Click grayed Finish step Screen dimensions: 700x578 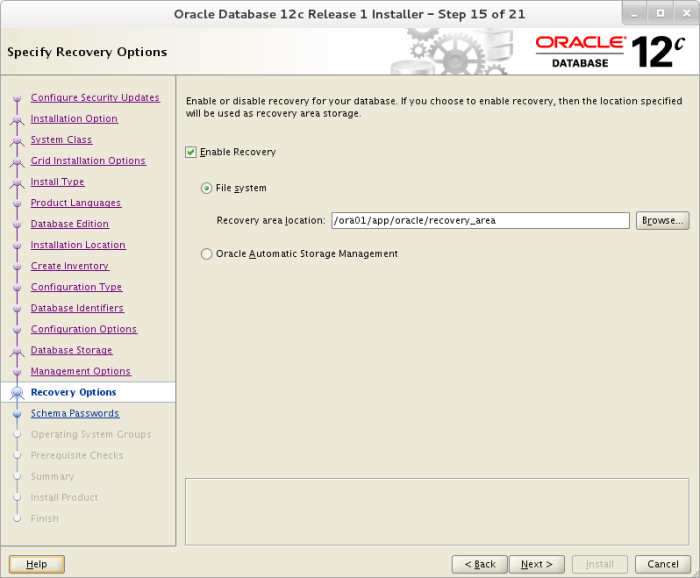[45, 518]
